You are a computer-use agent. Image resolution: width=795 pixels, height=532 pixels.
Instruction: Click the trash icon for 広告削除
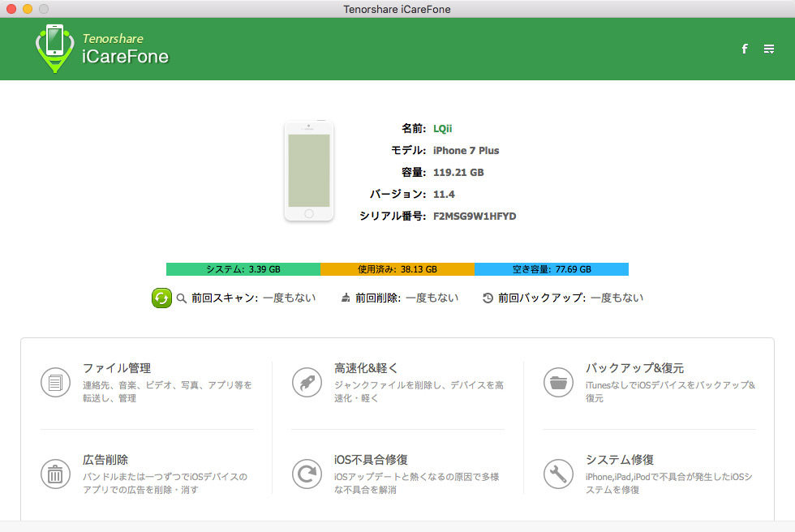[x=55, y=474]
